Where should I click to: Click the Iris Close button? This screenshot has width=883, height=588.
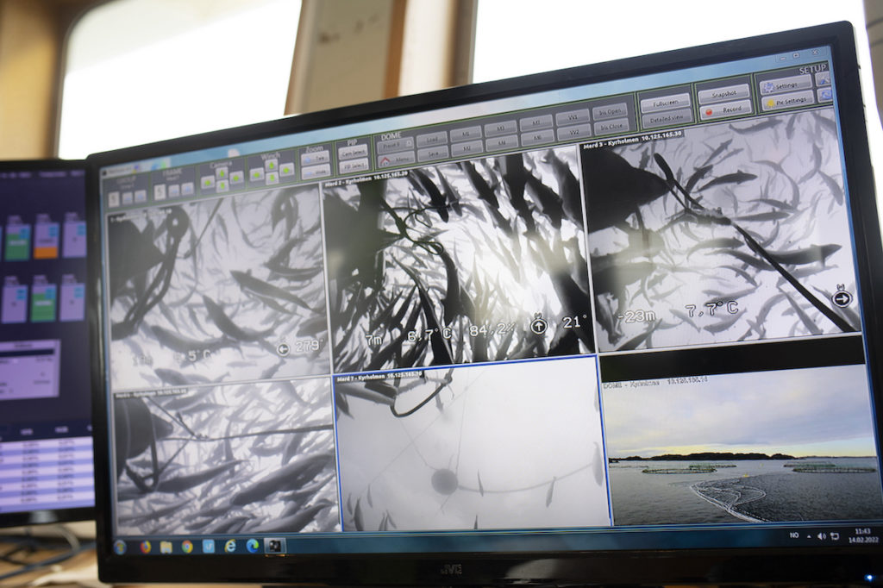611,127
